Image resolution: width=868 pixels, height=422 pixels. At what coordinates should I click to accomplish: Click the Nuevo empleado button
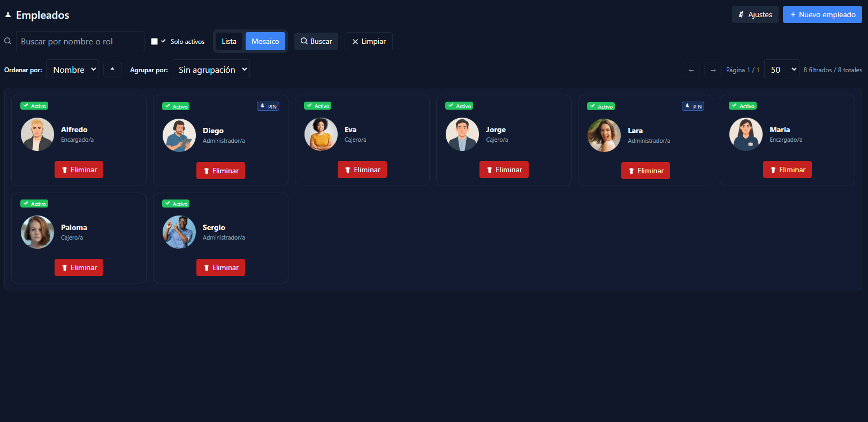pos(822,14)
